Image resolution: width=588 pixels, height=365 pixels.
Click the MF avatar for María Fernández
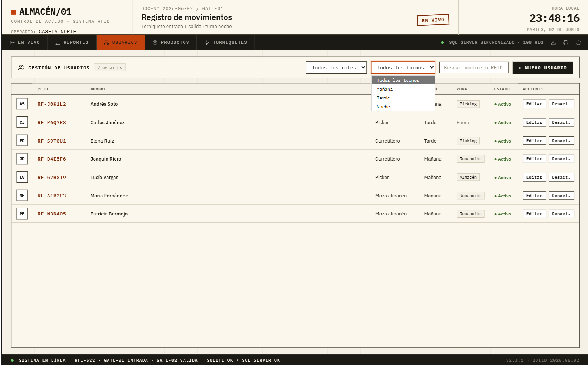click(x=22, y=196)
